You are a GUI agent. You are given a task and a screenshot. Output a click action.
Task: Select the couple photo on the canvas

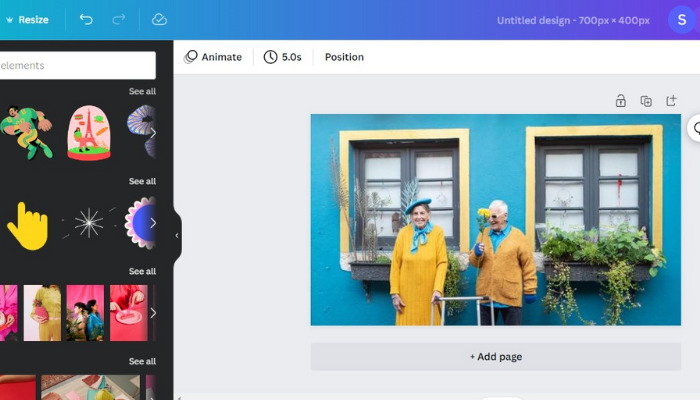coord(496,220)
